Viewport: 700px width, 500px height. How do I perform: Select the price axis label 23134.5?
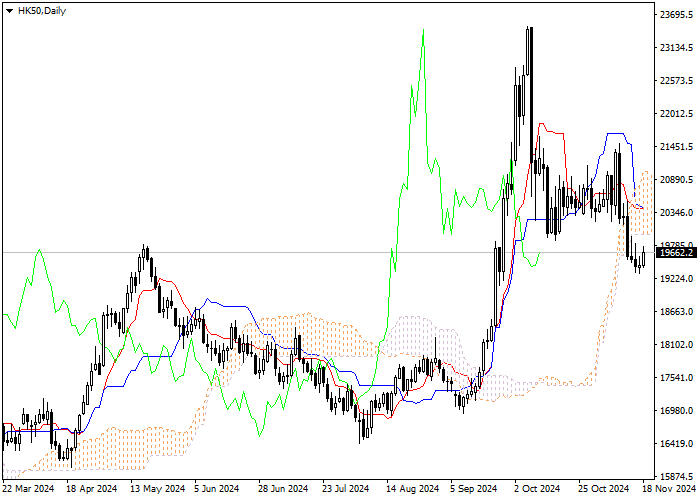coord(676,47)
